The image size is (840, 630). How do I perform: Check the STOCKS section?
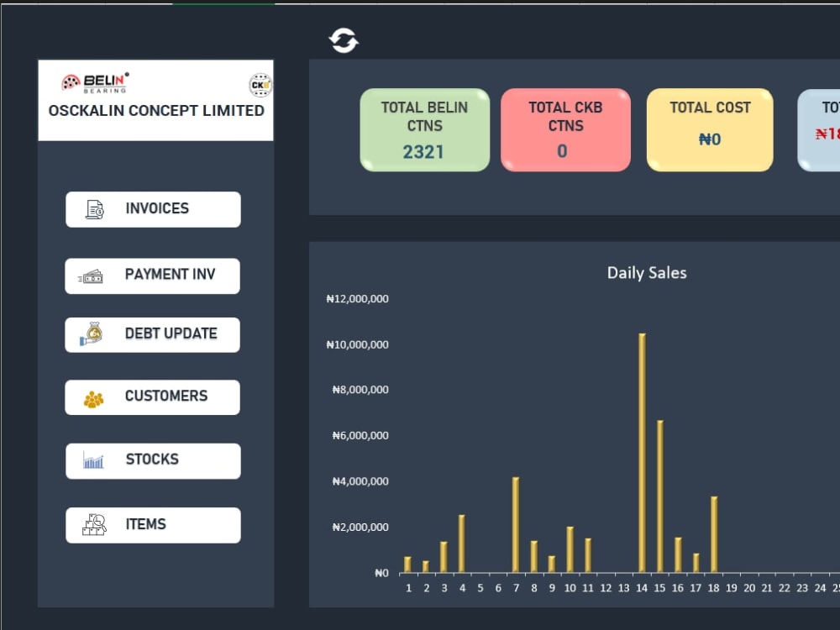(152, 459)
